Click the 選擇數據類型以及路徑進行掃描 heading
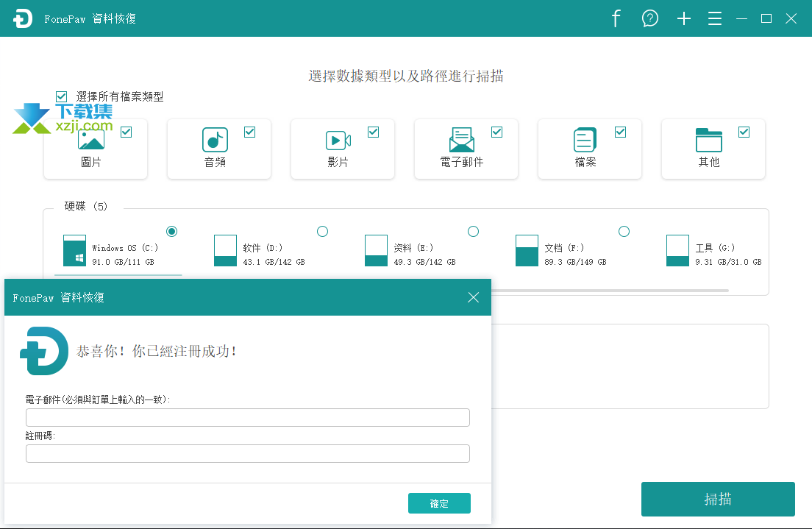Screen dimensions: 812x529 pyautogui.click(x=406, y=77)
